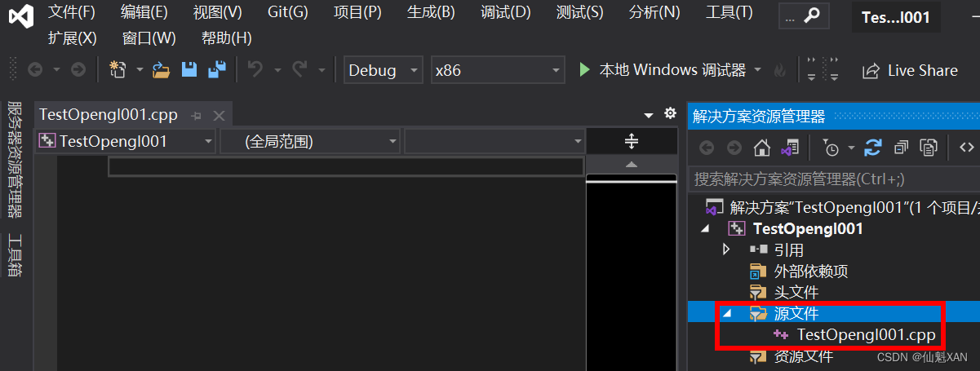This screenshot has height=371, width=980.
Task: Expand the 引用 references tree node
Action: click(x=726, y=250)
